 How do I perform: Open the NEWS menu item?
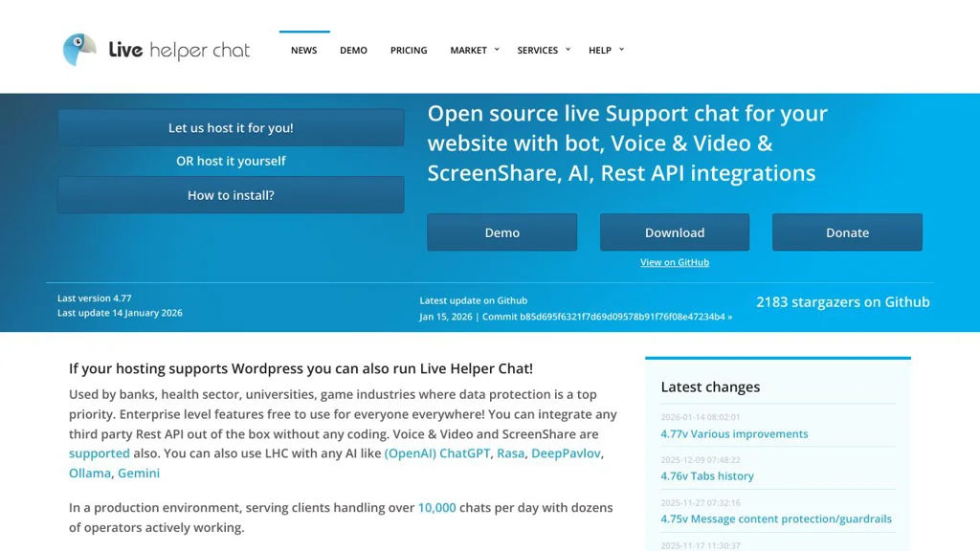[303, 50]
